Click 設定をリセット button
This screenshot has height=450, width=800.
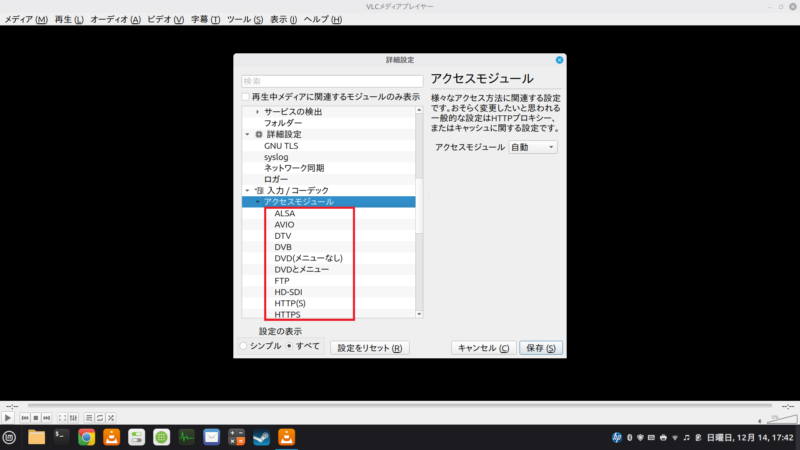tap(369, 348)
